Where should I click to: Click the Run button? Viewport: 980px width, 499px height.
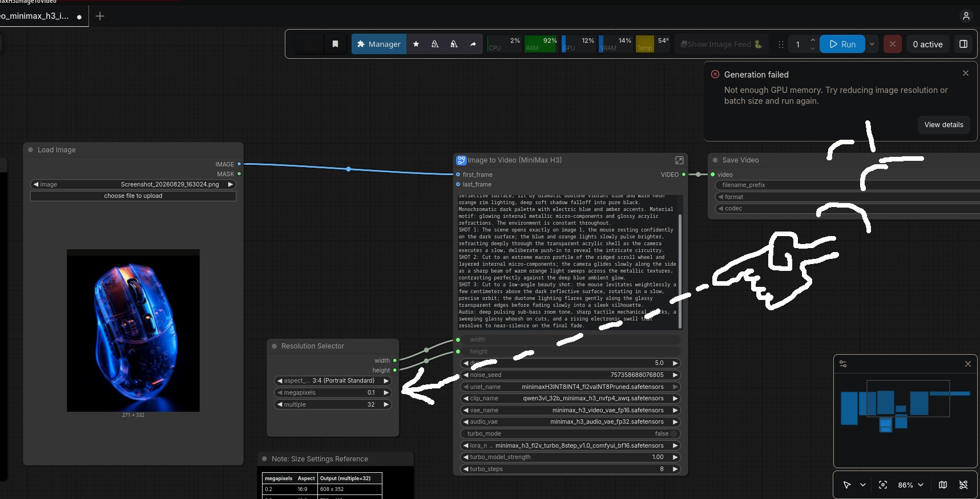842,44
